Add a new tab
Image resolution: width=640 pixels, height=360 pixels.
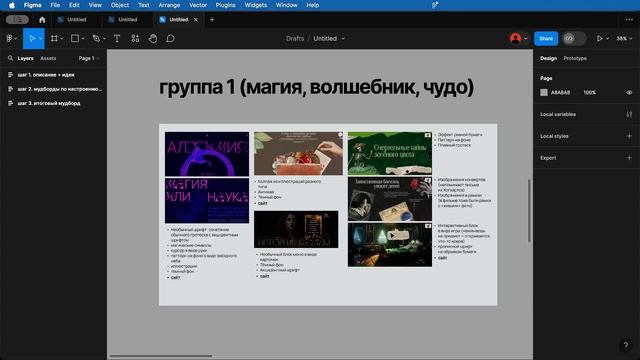(x=212, y=20)
